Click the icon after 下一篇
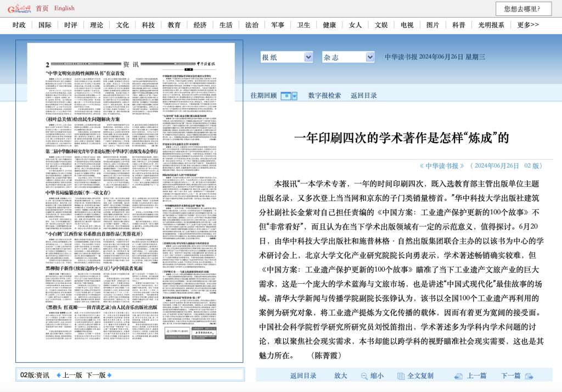 pos(529,376)
